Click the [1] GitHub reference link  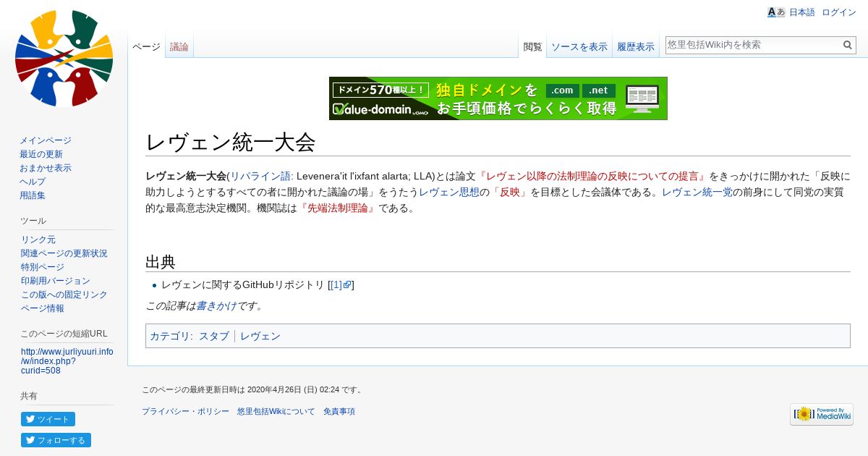click(336, 285)
